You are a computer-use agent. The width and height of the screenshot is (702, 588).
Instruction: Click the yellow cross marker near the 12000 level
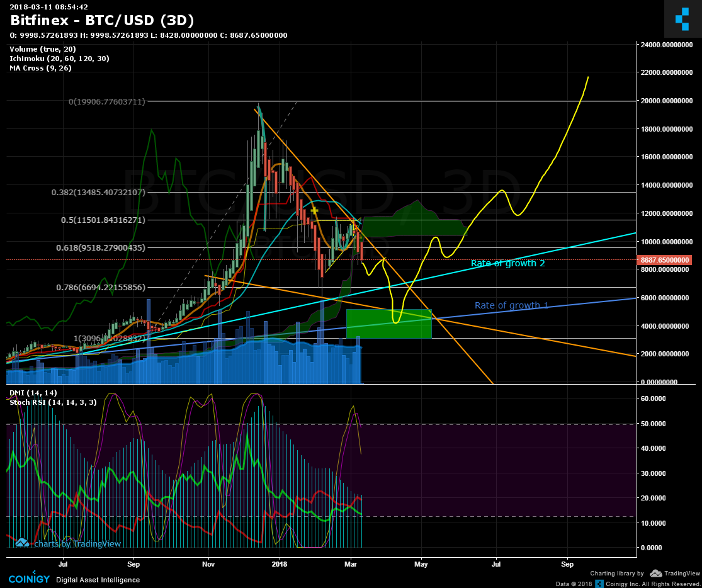point(315,210)
